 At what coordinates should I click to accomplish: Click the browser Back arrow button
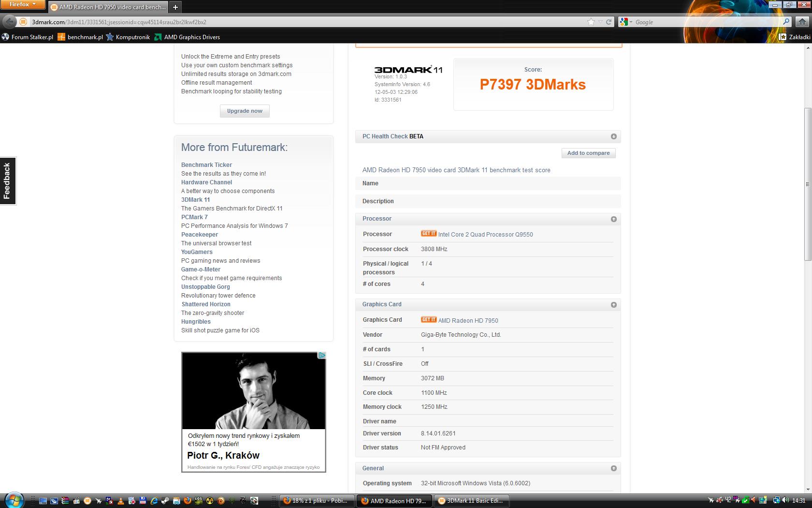[x=9, y=21]
